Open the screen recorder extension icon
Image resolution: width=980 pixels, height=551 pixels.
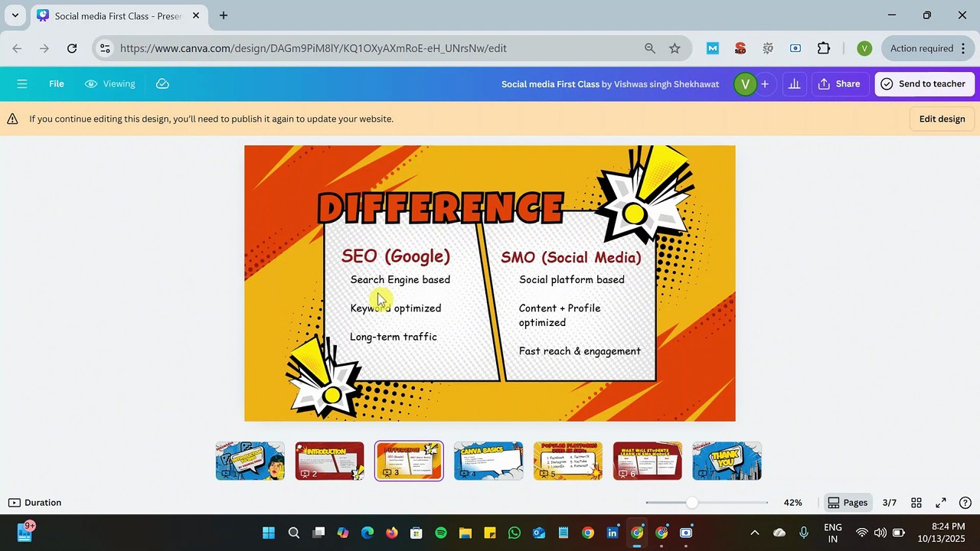click(795, 48)
